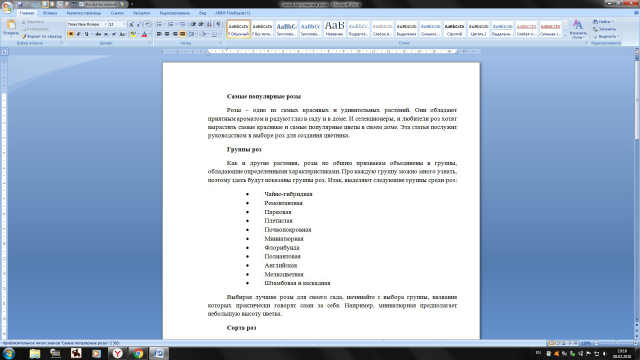640x360 pixels.
Task: Open font name Times New Roman dropdown
Action: click(105, 24)
